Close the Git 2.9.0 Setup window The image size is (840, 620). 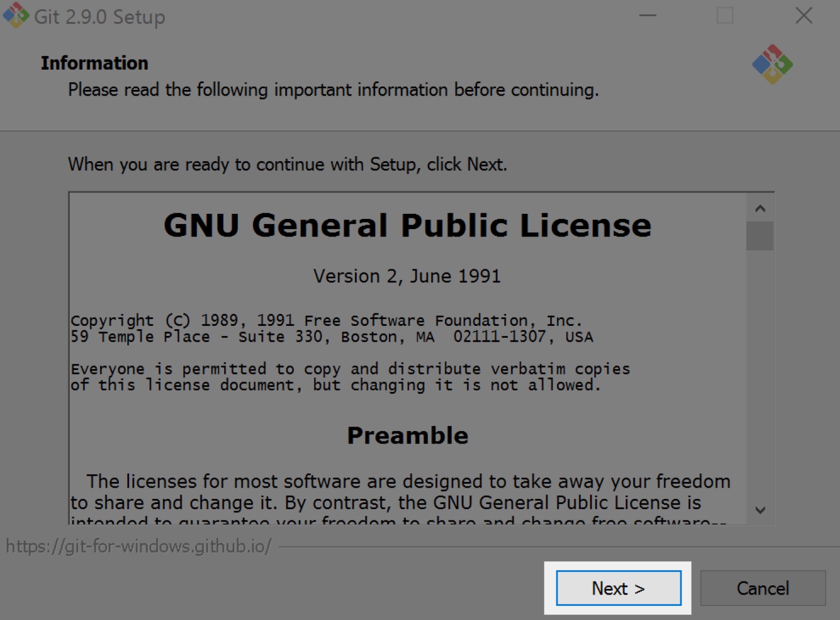[x=803, y=16]
